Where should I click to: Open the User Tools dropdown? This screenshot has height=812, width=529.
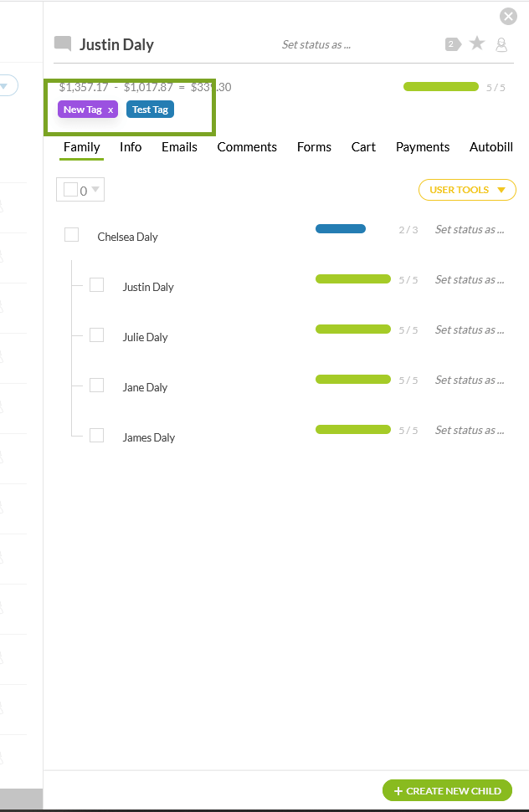pos(467,190)
